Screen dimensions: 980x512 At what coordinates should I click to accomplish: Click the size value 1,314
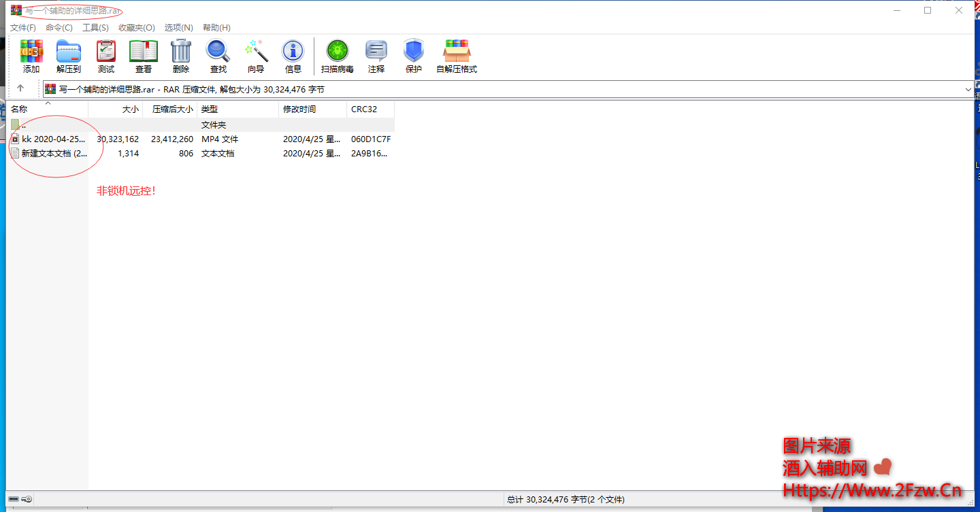tap(129, 154)
